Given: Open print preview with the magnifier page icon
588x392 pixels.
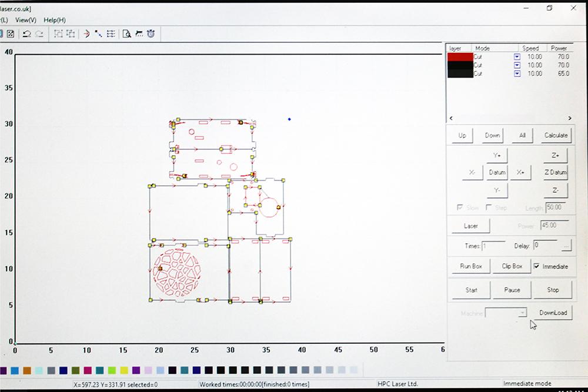Looking at the screenshot, I should click(127, 33).
